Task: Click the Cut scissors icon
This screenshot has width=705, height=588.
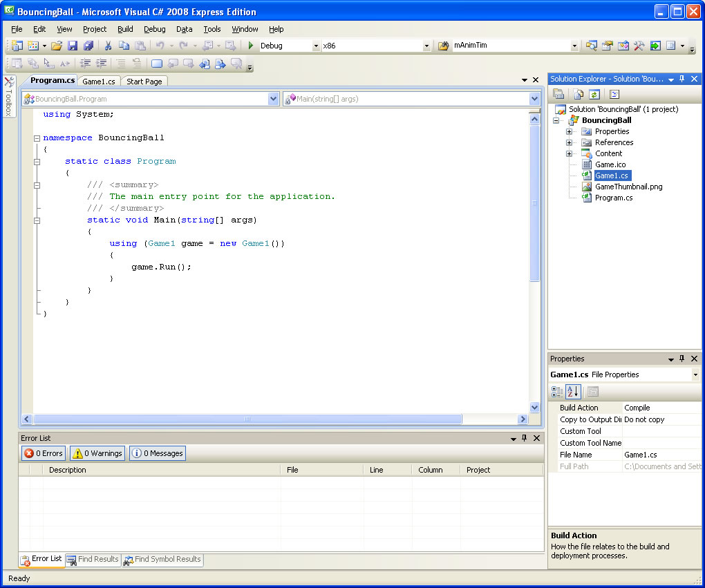Action: (108, 46)
